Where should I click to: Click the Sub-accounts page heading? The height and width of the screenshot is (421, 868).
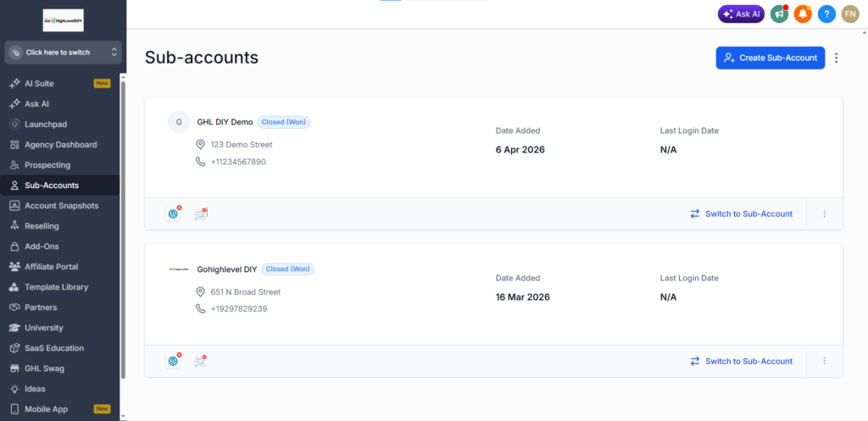[x=202, y=57]
